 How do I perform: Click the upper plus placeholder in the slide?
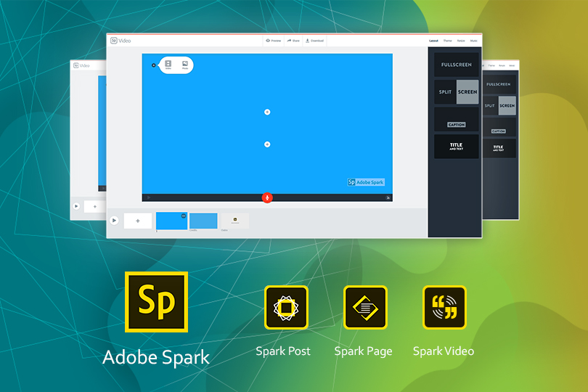tap(267, 112)
